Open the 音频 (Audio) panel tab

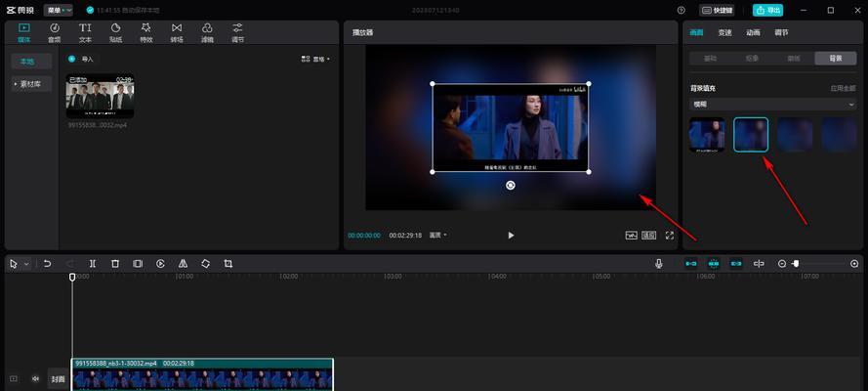55,32
